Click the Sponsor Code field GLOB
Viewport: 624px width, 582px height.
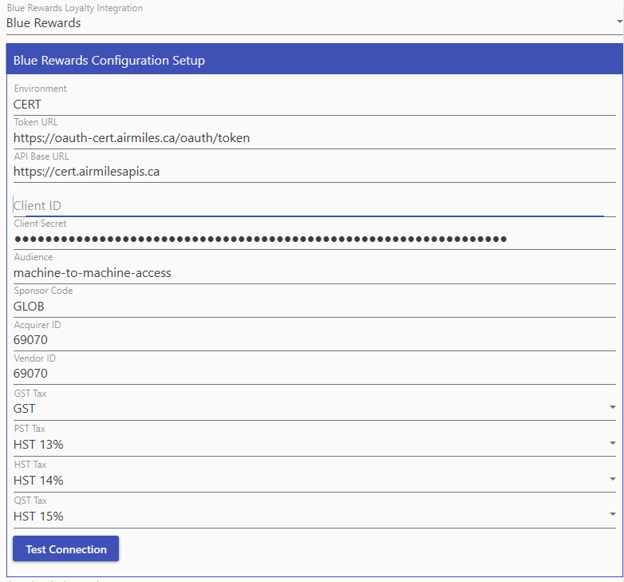tap(314, 307)
